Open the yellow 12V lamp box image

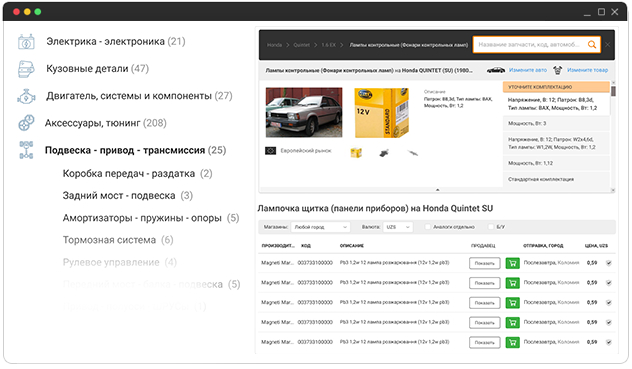(x=382, y=113)
